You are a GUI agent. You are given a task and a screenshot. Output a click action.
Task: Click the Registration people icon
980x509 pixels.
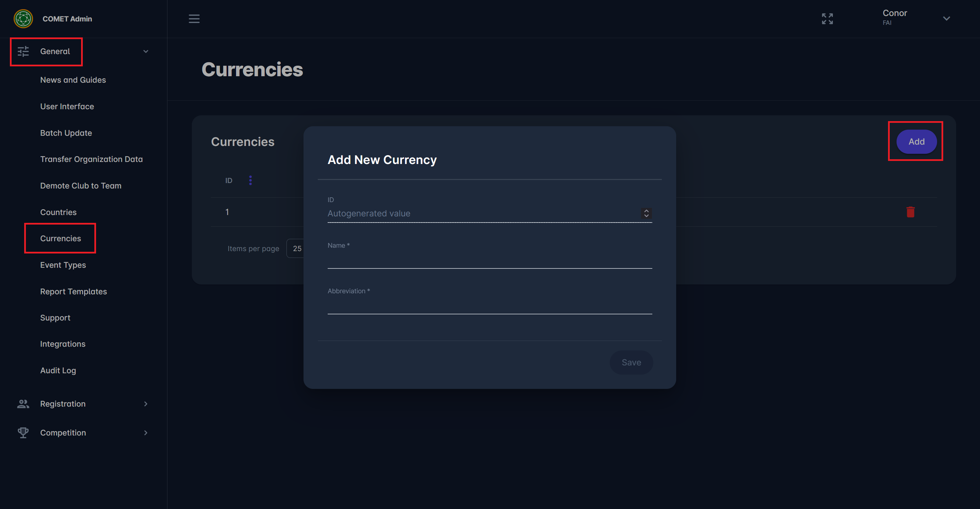click(23, 404)
